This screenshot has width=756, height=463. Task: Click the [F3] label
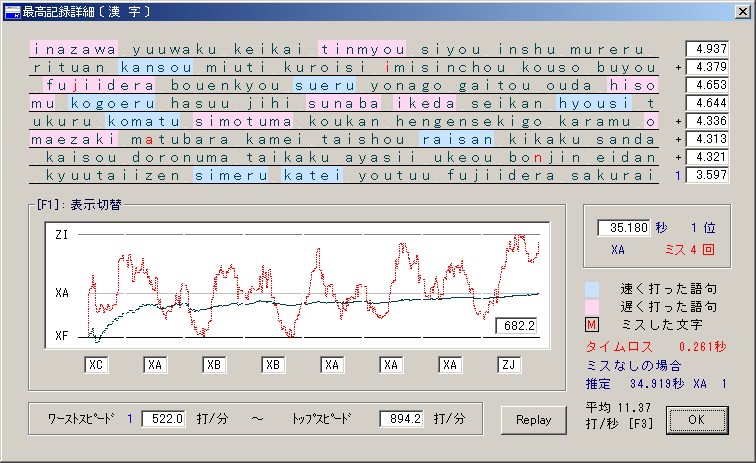[641, 424]
